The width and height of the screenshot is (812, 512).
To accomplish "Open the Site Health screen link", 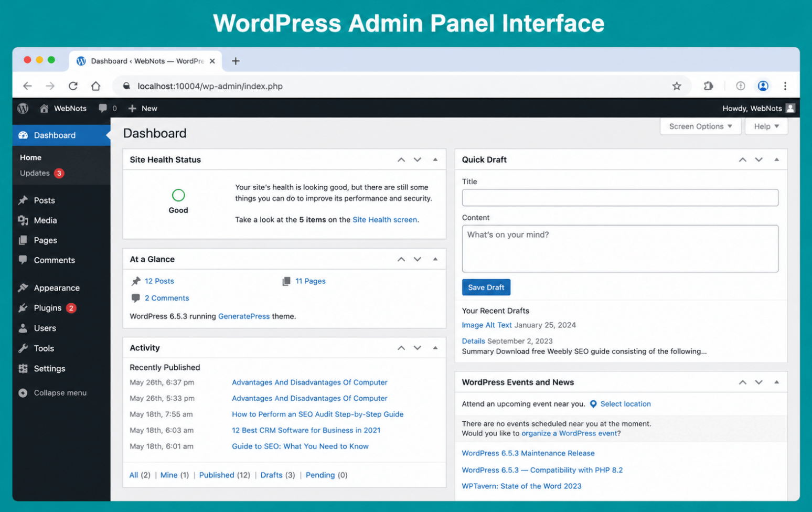I will [385, 220].
